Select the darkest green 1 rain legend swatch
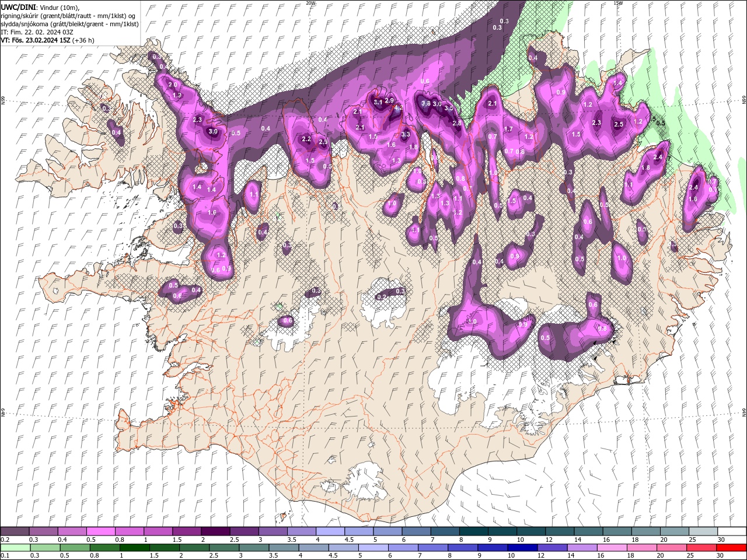 134,548
